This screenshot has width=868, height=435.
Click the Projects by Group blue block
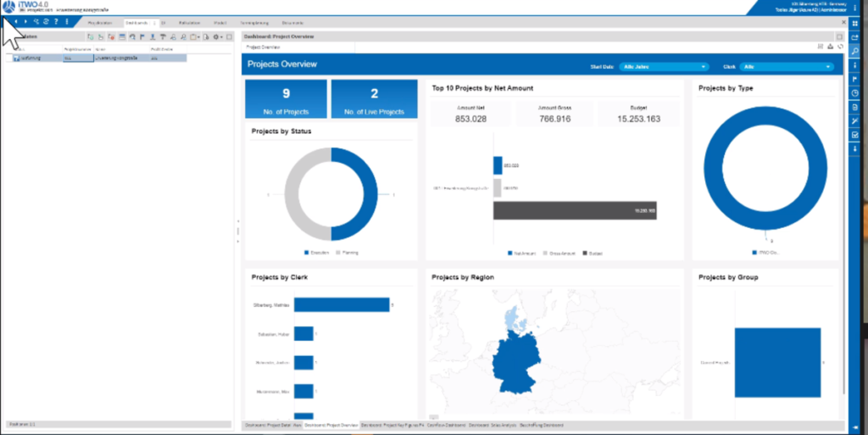pos(777,363)
